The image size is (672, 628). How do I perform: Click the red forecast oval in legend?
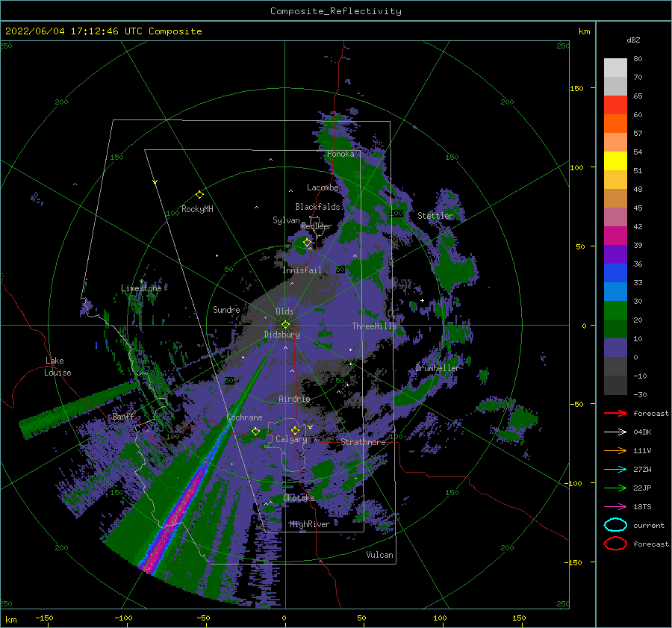(615, 544)
